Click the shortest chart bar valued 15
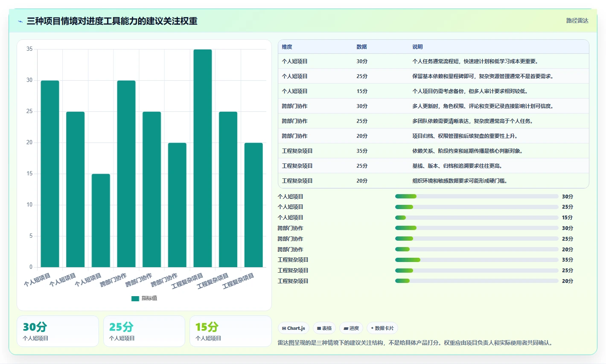The height and width of the screenshot is (364, 606). click(x=101, y=221)
